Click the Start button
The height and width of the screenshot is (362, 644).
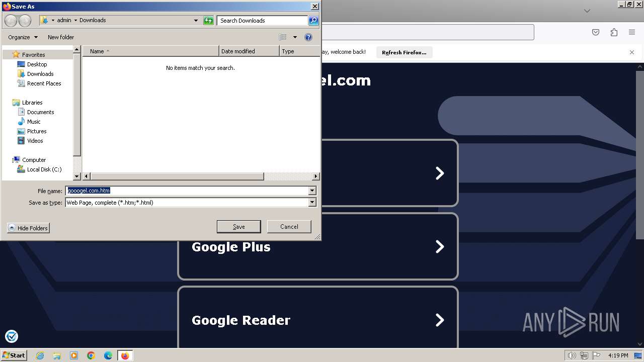pos(14,355)
